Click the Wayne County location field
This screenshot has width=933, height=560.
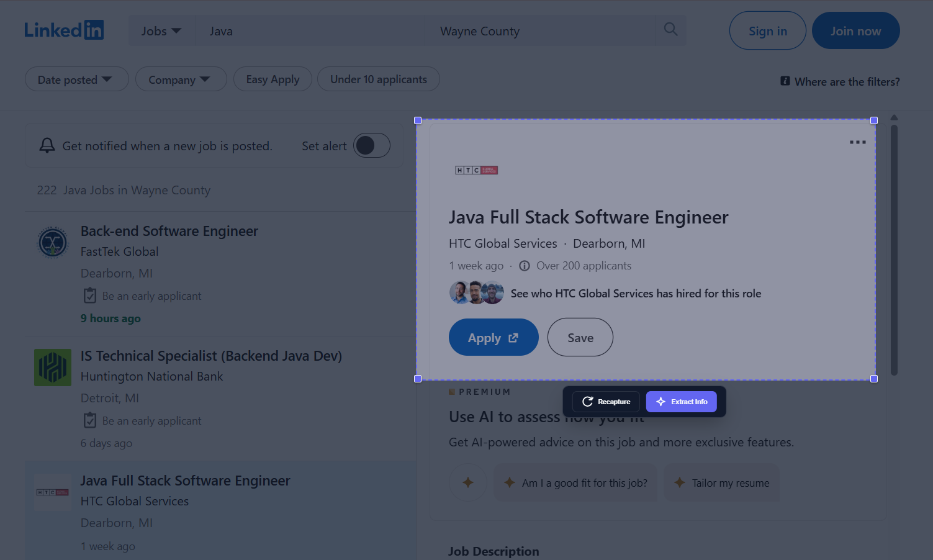click(540, 30)
